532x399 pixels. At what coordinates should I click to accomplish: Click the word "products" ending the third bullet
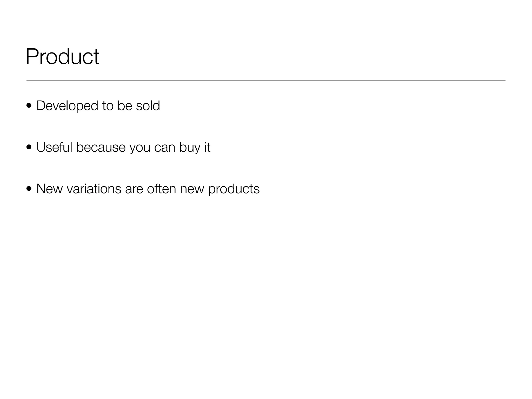[x=234, y=189]
